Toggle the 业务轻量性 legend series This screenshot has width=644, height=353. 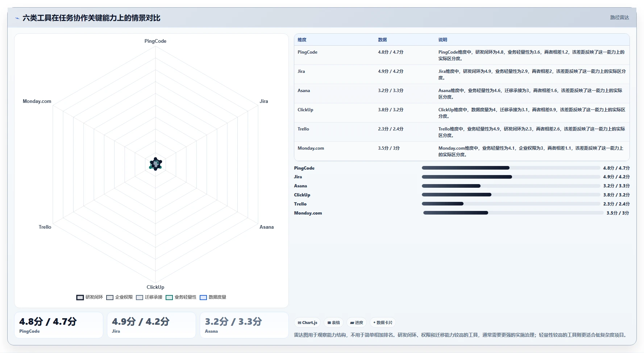tap(181, 297)
